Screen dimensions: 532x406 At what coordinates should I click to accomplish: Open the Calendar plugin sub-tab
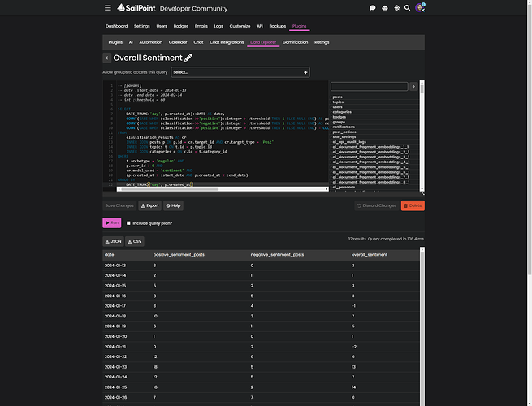click(x=178, y=42)
